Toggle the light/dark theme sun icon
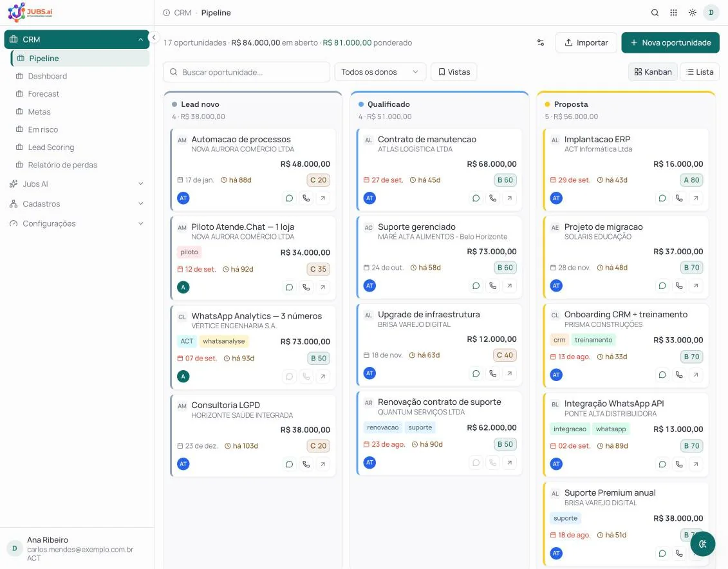This screenshot has width=728, height=569. (x=692, y=12)
